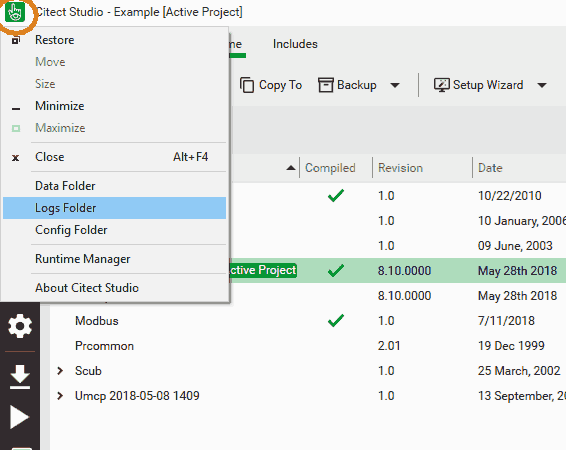Select Close in the system menu

(x=114, y=157)
